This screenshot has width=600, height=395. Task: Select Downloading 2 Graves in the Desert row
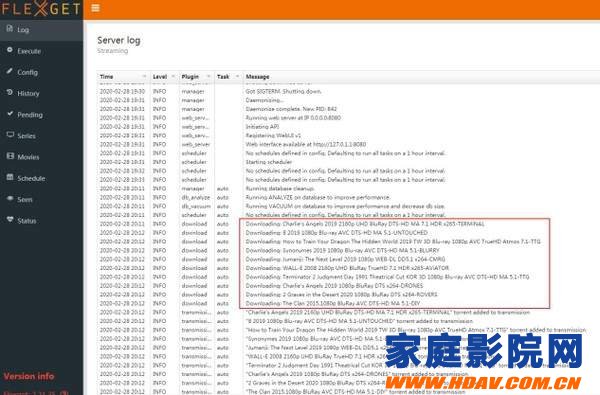[x=341, y=294]
